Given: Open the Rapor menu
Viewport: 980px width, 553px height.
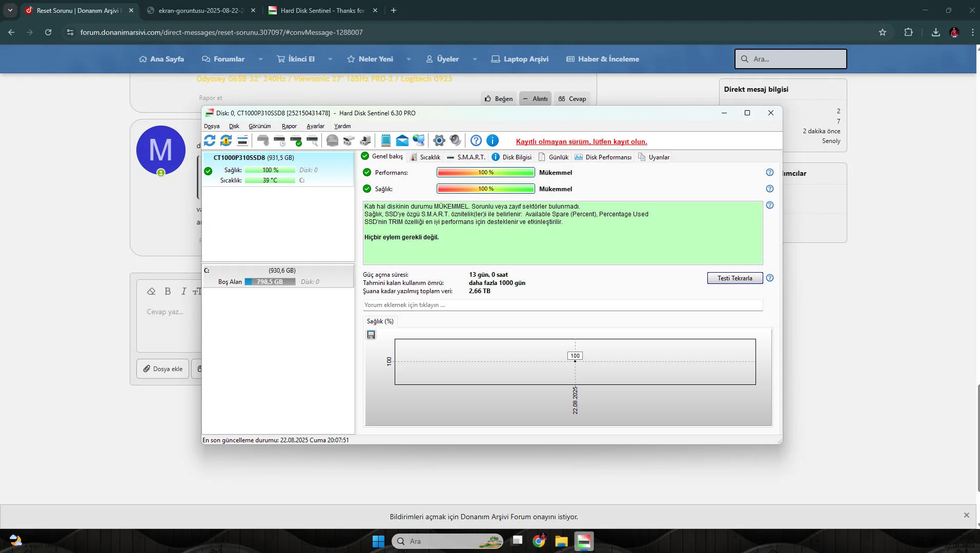Looking at the screenshot, I should pos(289,126).
